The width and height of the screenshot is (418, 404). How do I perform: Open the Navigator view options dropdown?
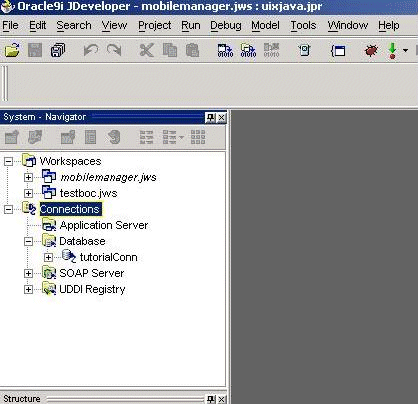(181, 137)
